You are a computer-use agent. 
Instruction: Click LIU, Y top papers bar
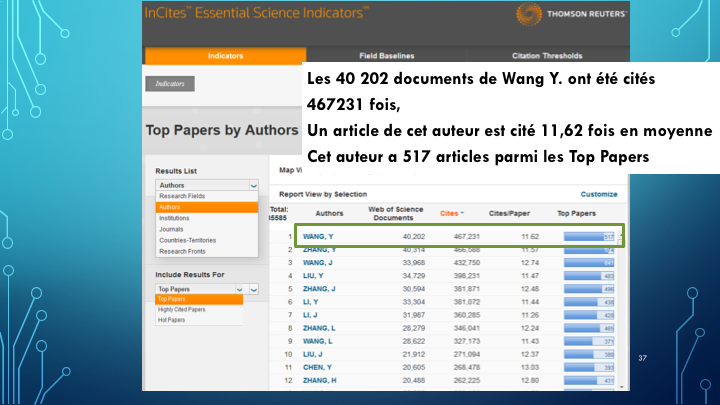point(589,276)
